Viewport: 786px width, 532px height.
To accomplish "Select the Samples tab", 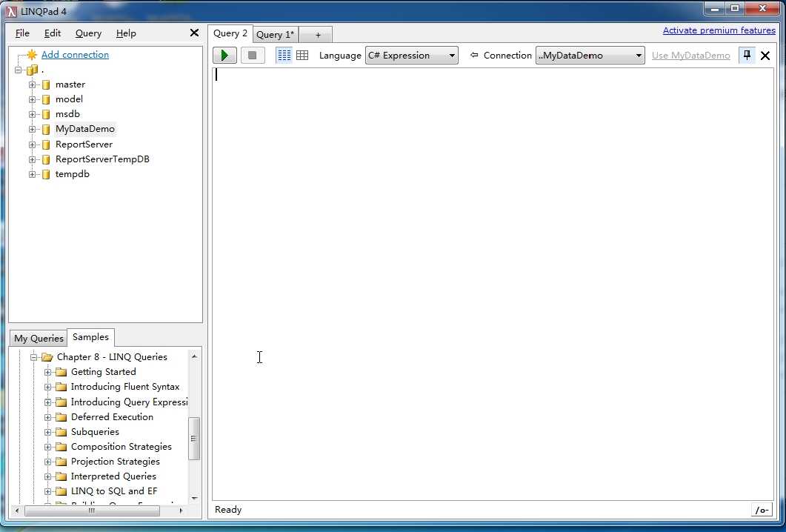I will point(90,337).
